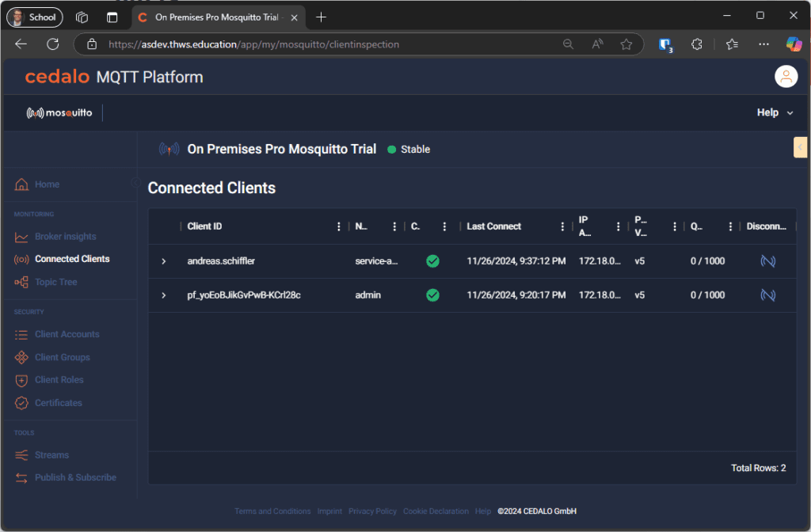811x532 pixels.
Task: Disconnect client andreas.schiffler
Action: pos(767,260)
